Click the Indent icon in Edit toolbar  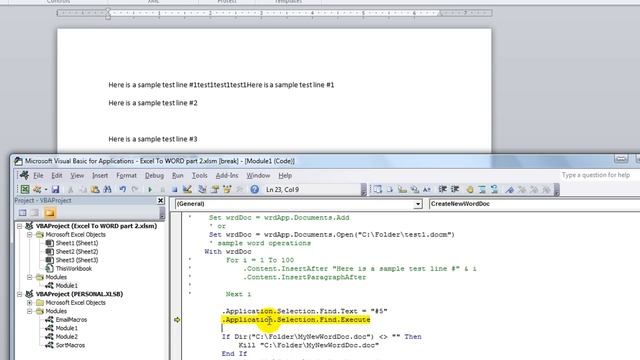pyautogui.click(x=442, y=189)
